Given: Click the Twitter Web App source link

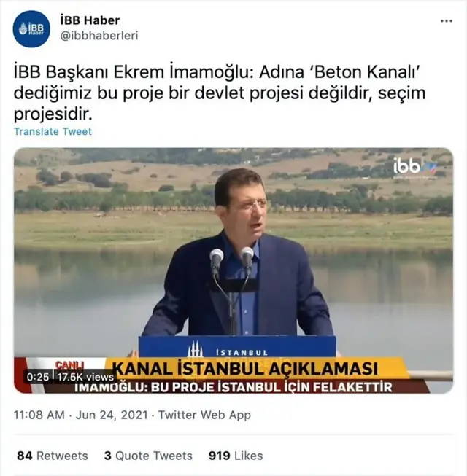Looking at the screenshot, I should pos(204,415).
